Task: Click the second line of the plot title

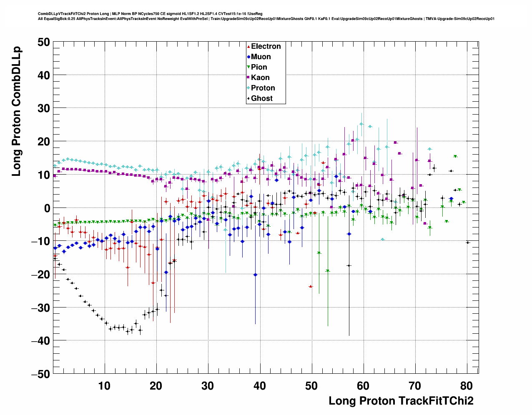Action: 266,19
